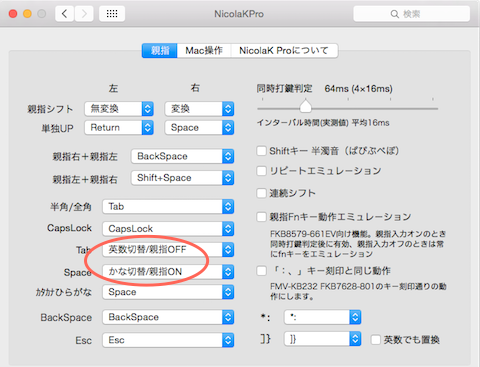Enable Shiftキー 半濁音 checkbox

pyautogui.click(x=261, y=151)
